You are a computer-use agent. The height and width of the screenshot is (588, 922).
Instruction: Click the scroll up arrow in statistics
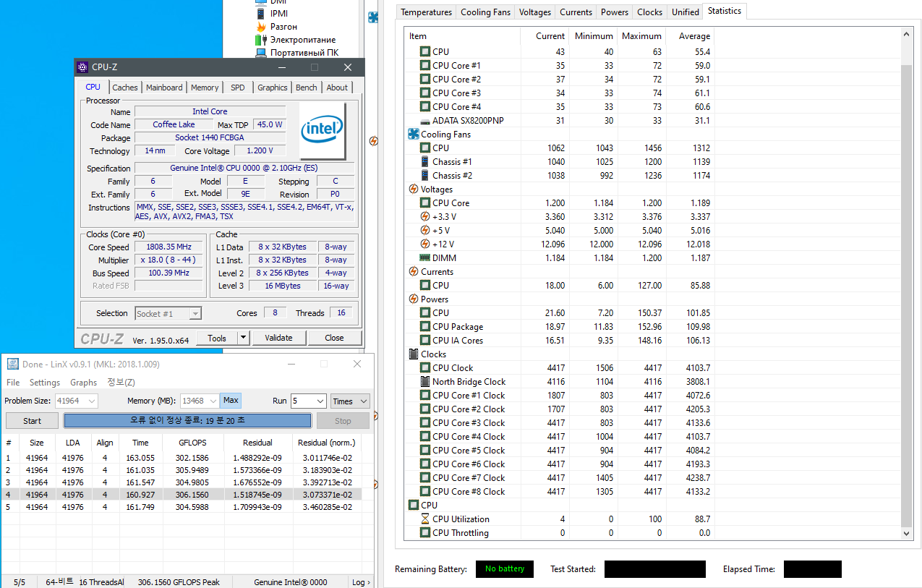pos(908,33)
